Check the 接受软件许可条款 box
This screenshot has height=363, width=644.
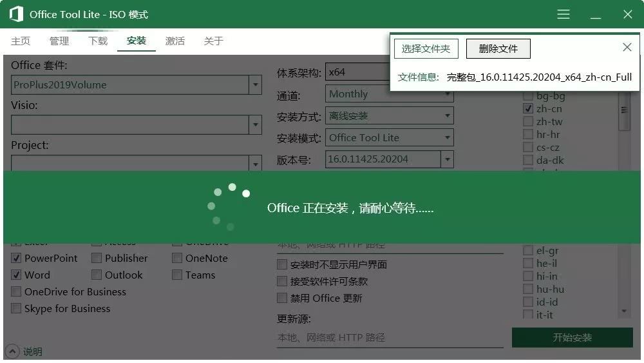tap(282, 281)
